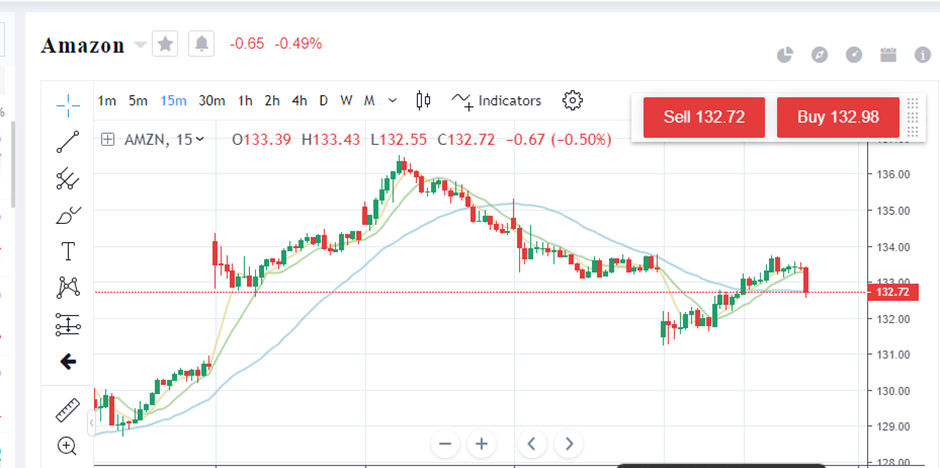The height and width of the screenshot is (468, 940).
Task: Toggle the AMZN legend expand box
Action: coord(108,140)
